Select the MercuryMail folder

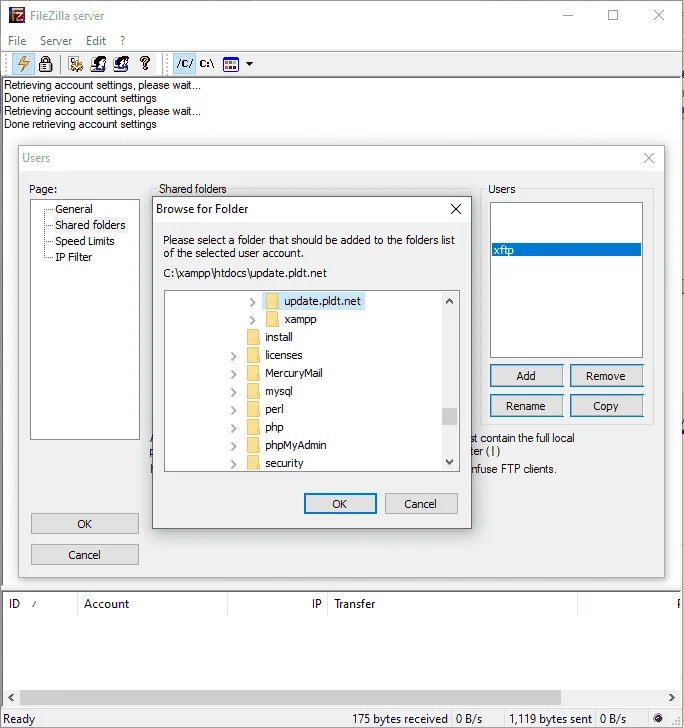click(x=293, y=373)
